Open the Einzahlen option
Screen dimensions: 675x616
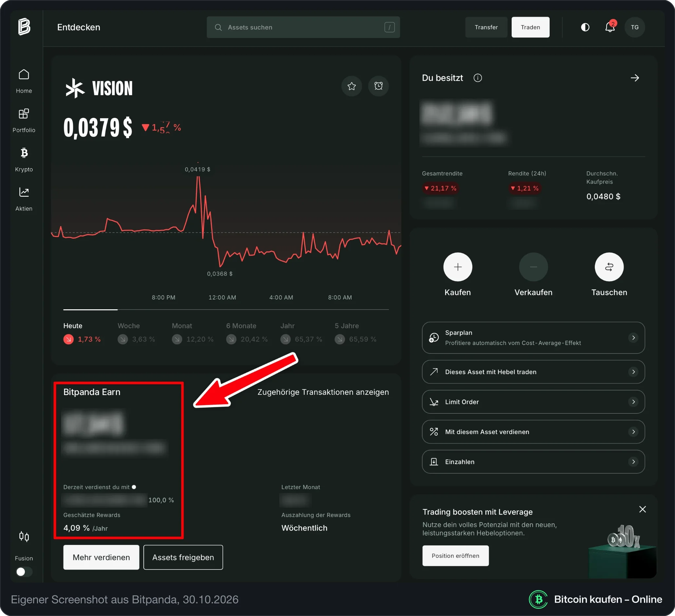tap(533, 462)
